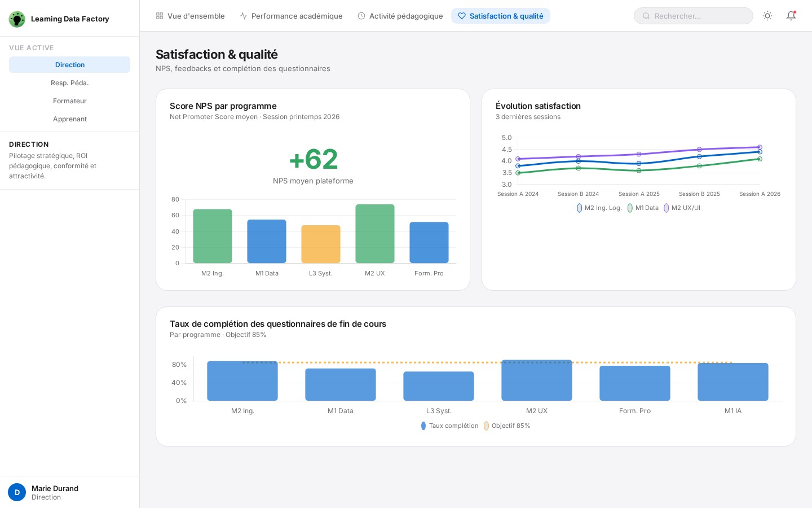Click the heart icon on Satisfaction tab

click(x=462, y=16)
